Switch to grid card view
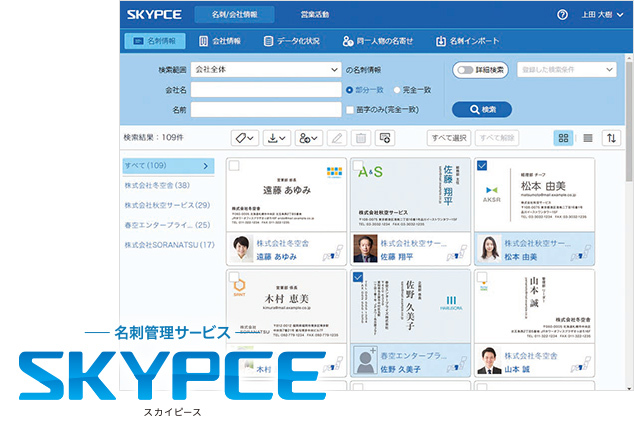634x423 pixels. click(x=563, y=138)
